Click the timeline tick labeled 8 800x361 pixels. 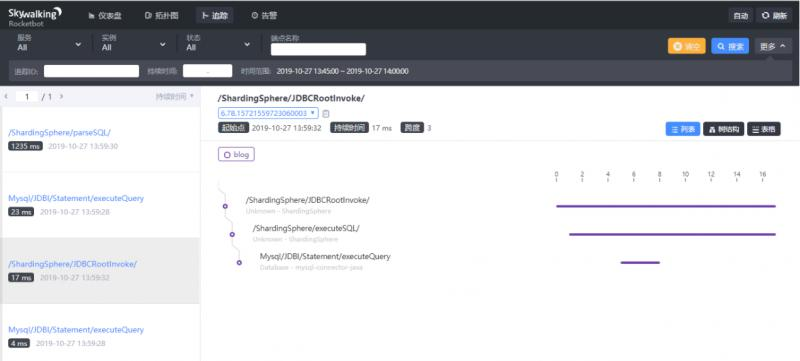click(x=660, y=176)
